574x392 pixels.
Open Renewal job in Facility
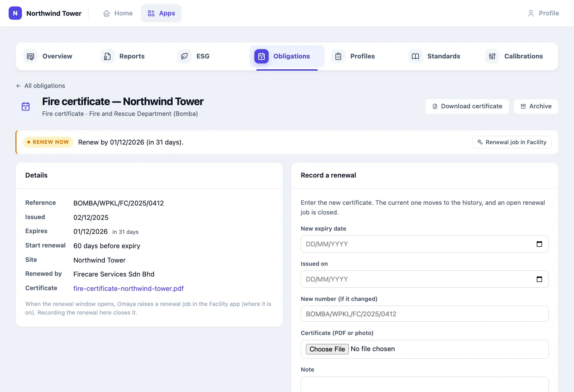[x=512, y=142]
